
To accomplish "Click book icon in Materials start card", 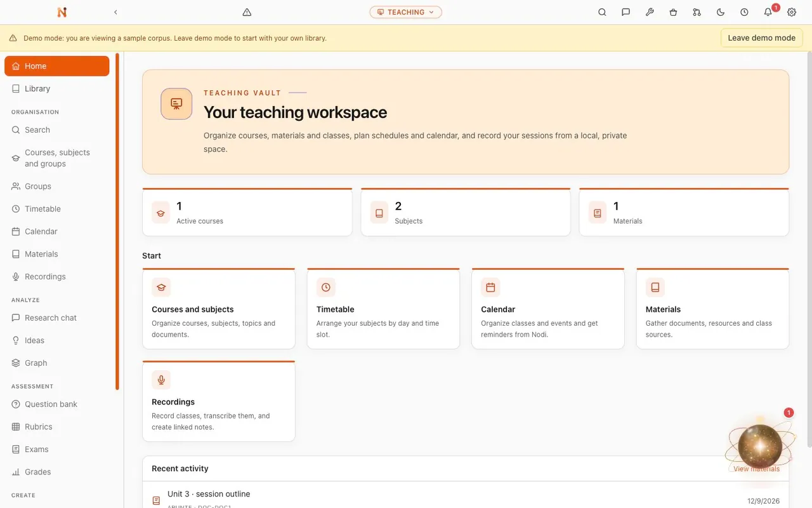I will pos(655,287).
